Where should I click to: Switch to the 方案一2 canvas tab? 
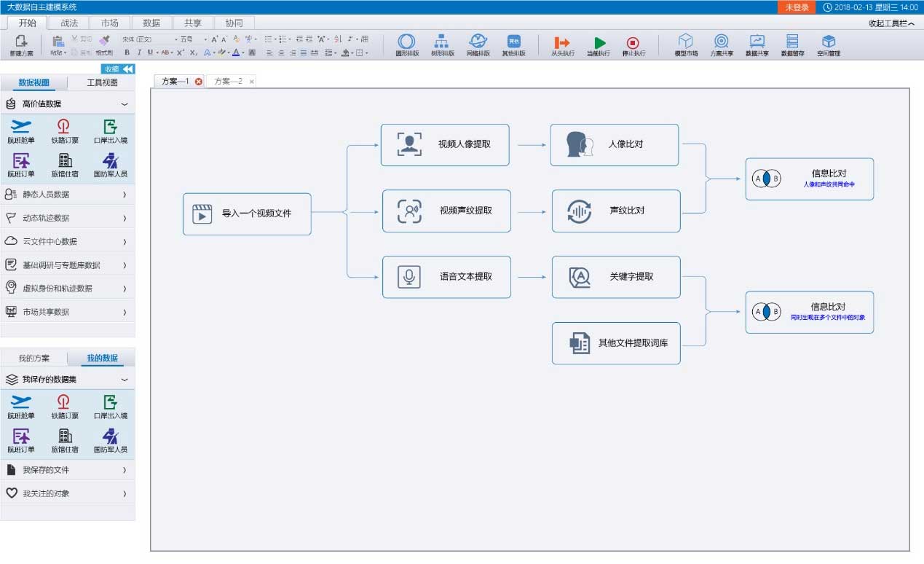[x=228, y=82]
